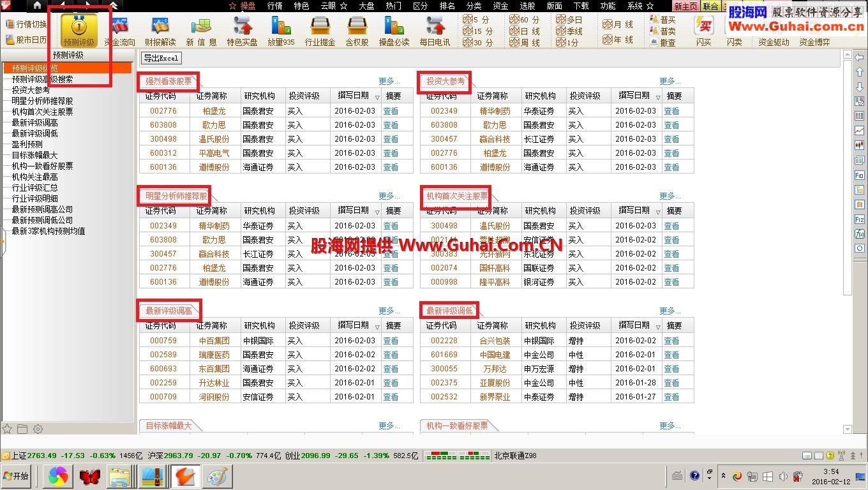Click the down-arrow icon in right sidebar
The image size is (868, 490).
click(x=859, y=87)
